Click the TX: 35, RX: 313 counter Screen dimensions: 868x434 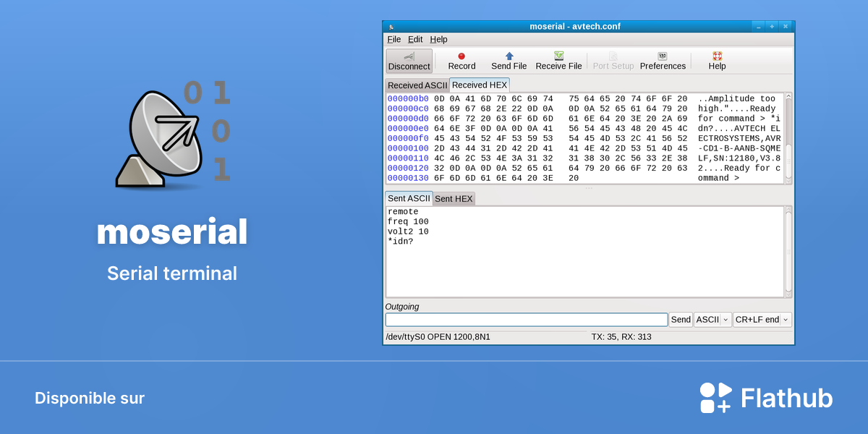(x=621, y=337)
